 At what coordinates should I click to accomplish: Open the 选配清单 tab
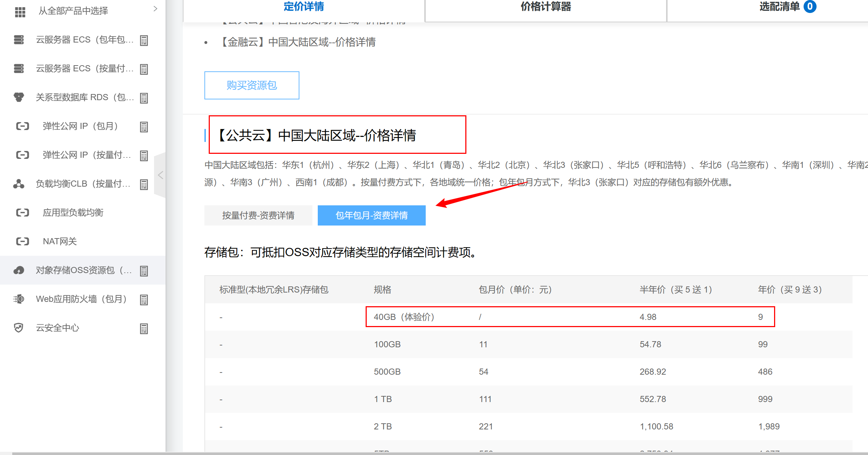779,7
